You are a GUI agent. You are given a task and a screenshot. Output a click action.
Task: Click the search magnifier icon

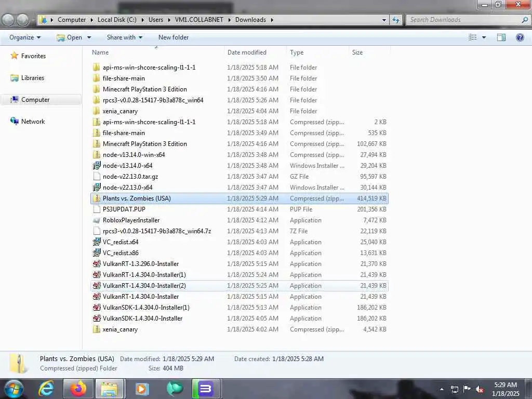click(x=525, y=20)
